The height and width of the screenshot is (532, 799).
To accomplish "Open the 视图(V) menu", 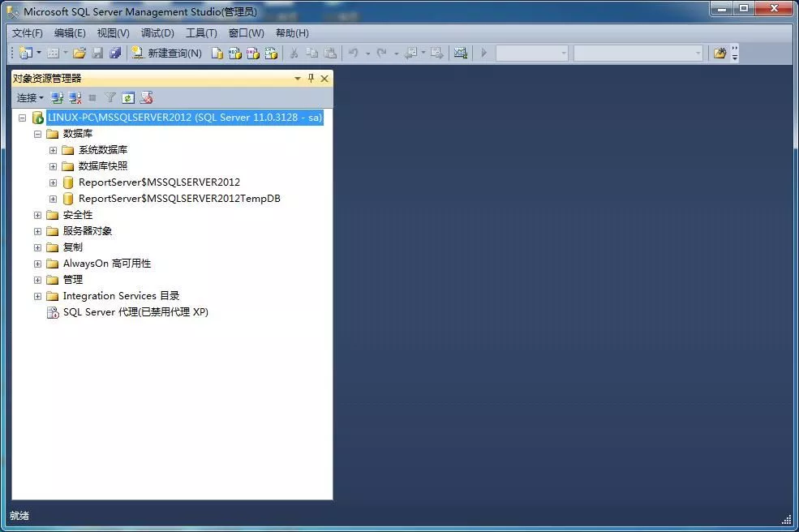I will [113, 33].
